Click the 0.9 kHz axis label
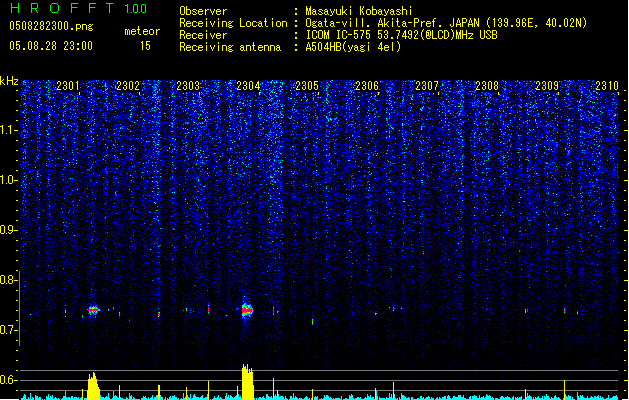Viewport: 629px width, 400px height. pos(9,230)
